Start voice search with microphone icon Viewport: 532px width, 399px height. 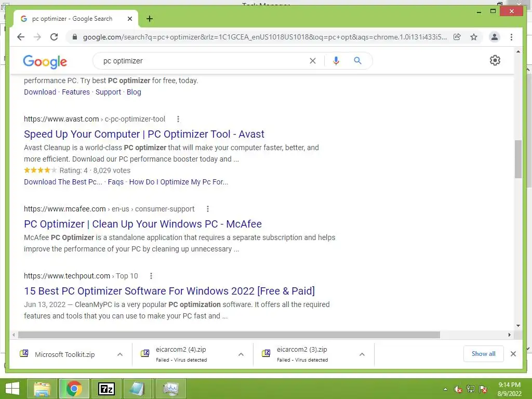pos(336,61)
